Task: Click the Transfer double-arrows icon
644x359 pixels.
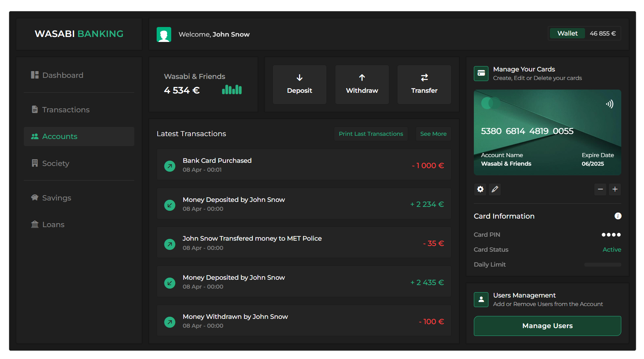Action: click(424, 77)
